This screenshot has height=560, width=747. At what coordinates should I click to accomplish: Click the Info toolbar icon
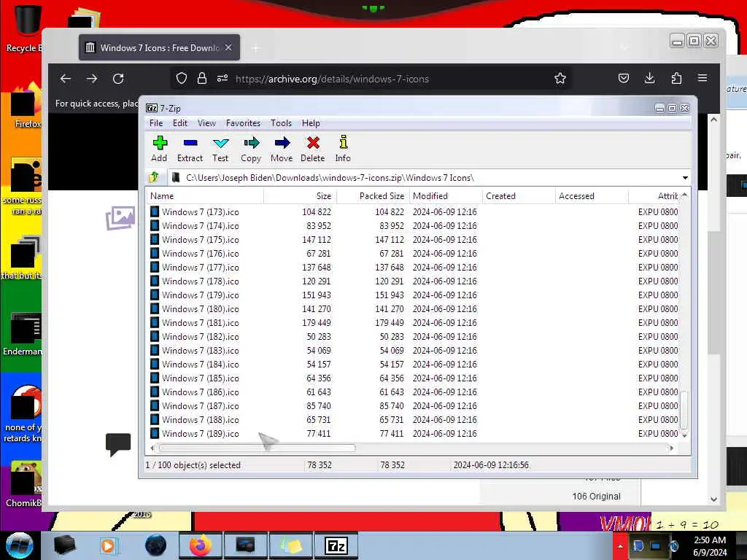pos(343,149)
